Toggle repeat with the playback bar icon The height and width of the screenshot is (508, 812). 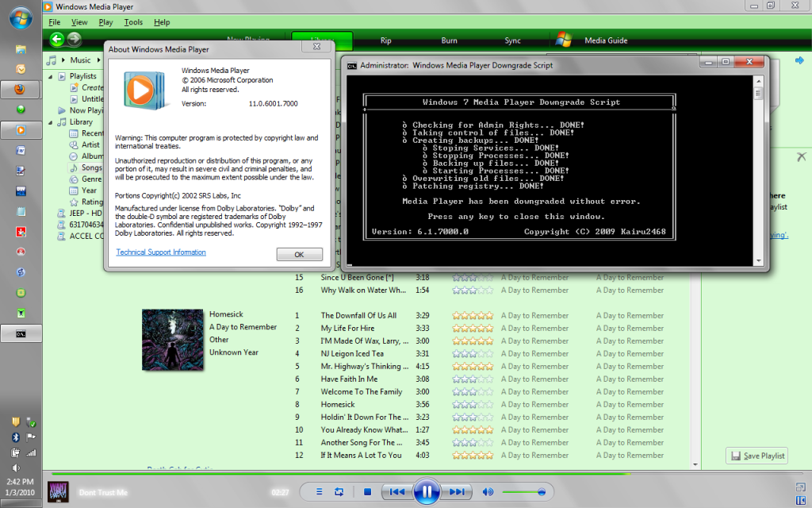(339, 492)
